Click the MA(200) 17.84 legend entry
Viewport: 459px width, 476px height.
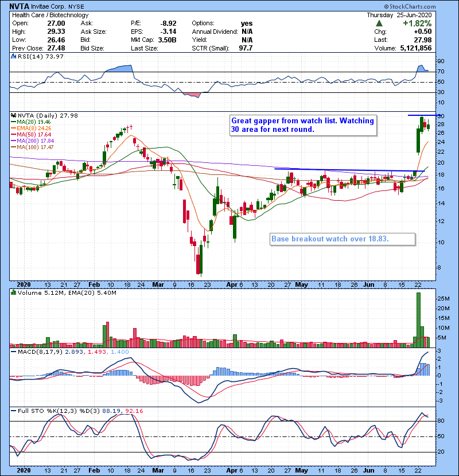pos(35,141)
